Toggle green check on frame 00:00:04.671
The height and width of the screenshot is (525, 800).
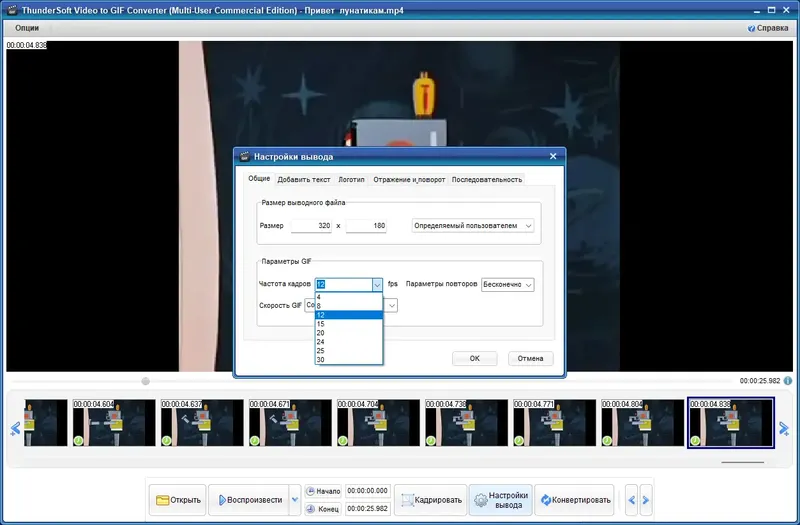click(255, 440)
